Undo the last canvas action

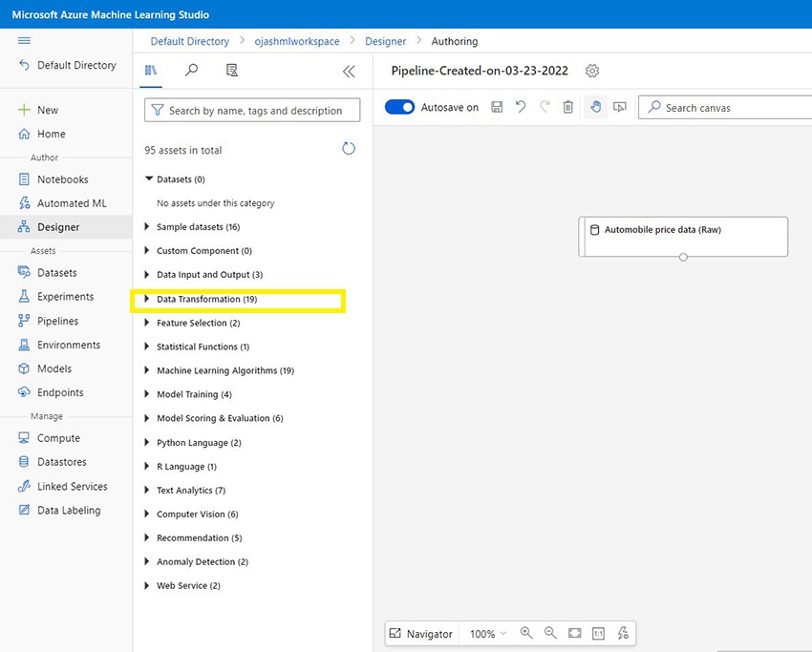pos(521,107)
